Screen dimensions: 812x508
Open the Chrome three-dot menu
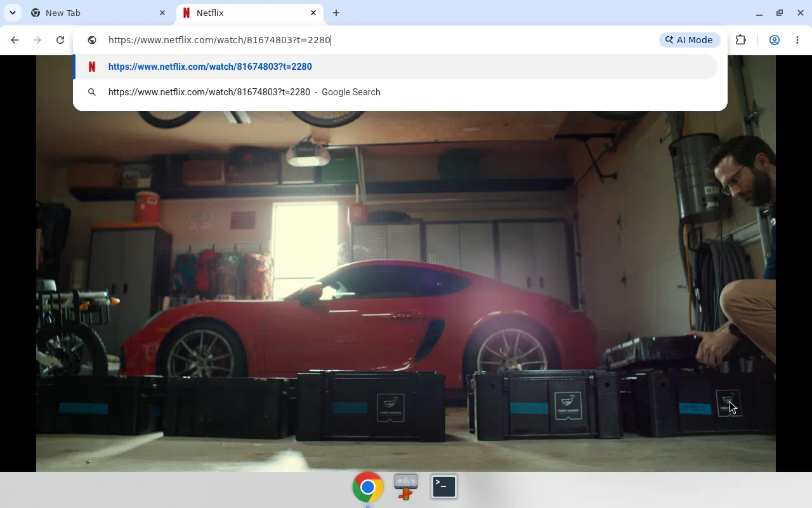coord(797,40)
